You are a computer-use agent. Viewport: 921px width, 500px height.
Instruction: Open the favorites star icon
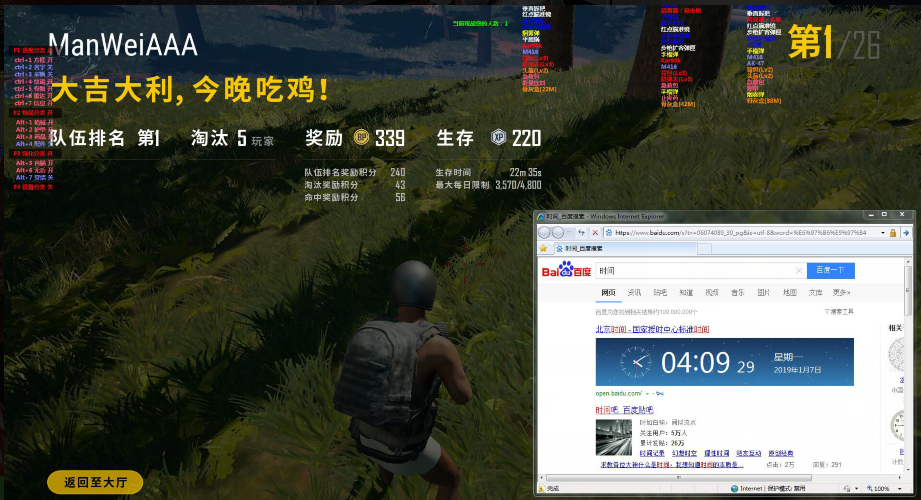[x=543, y=249]
